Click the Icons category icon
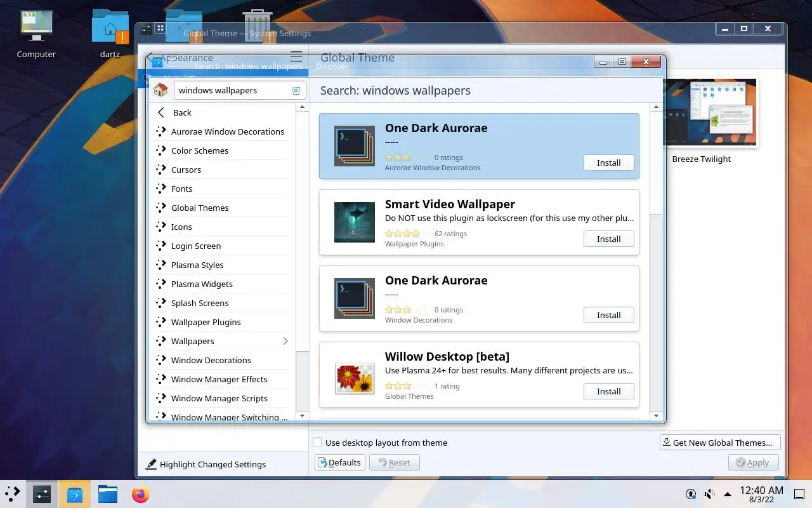 point(160,227)
